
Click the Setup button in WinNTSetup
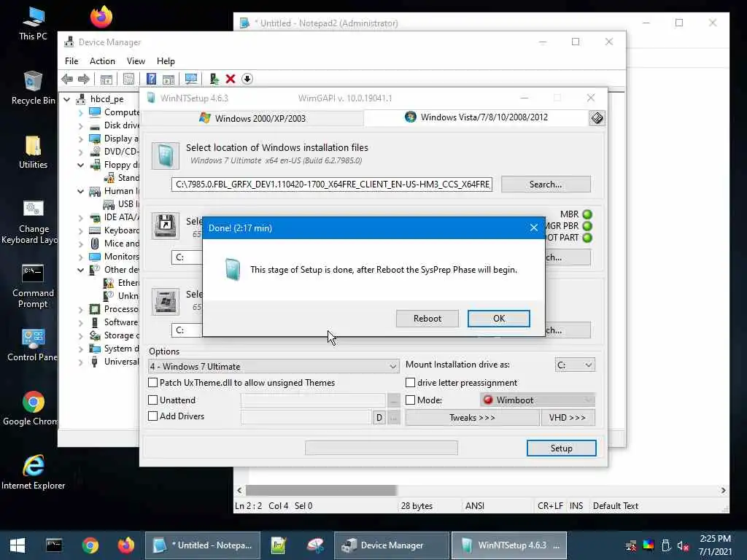click(x=561, y=448)
